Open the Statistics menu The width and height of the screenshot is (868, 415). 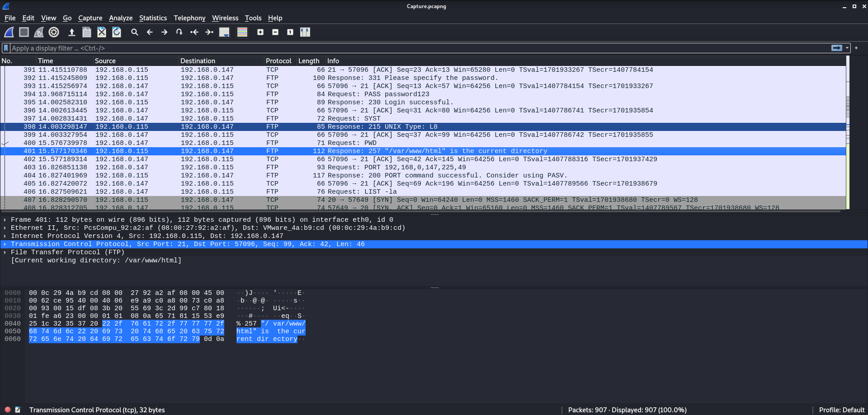tap(153, 18)
